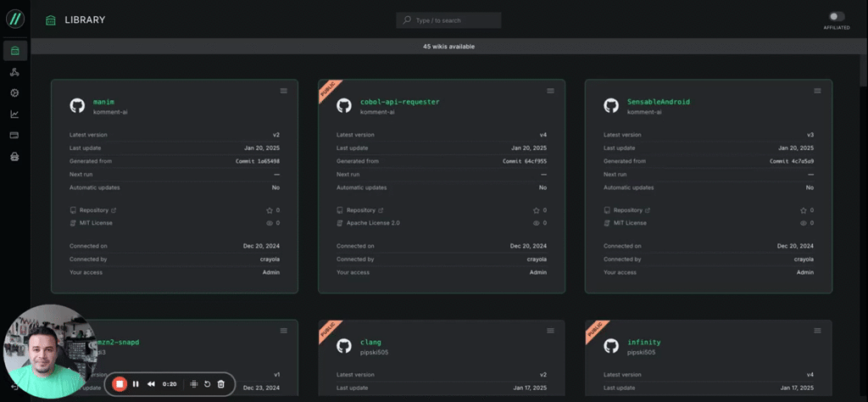This screenshot has width=868, height=402.
Task: Click the star icon on cobol-api-requester card
Action: 537,210
